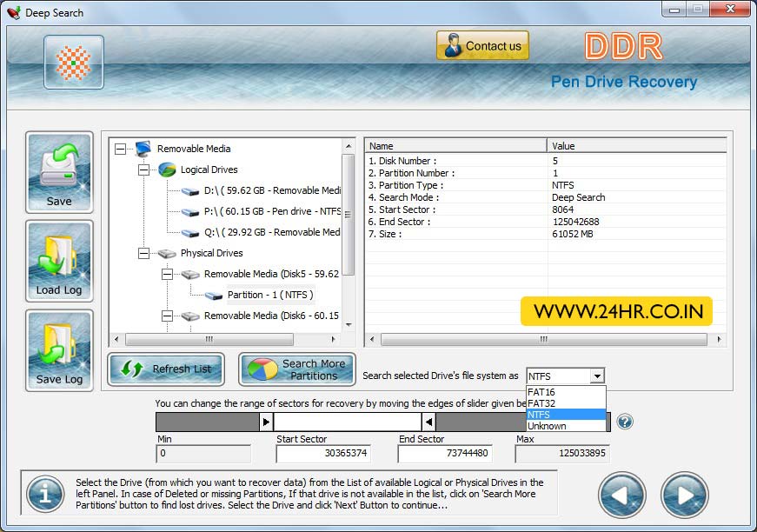Viewport: 757px width, 532px height.
Task: Collapse the Physical Drives node
Action: pyautogui.click(x=143, y=253)
